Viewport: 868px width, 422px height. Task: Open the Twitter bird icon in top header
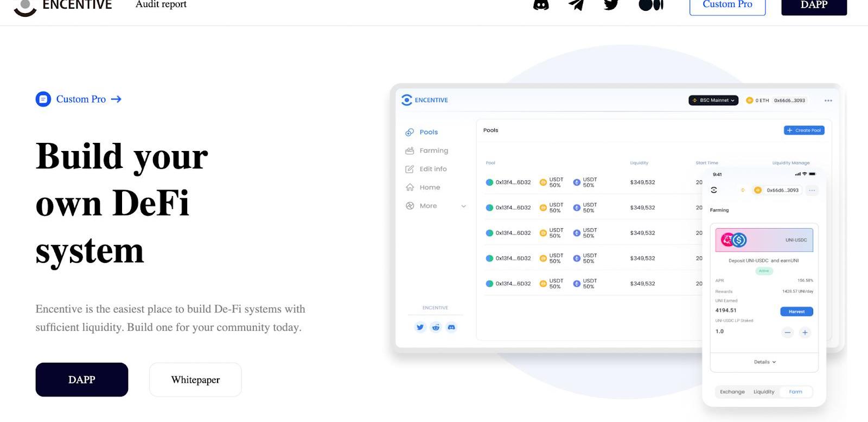(611, 4)
